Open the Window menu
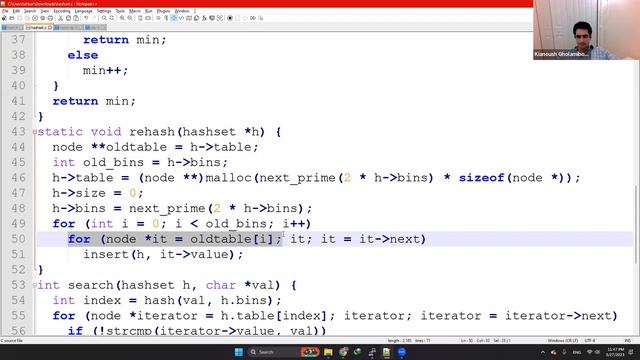 pos(182,11)
